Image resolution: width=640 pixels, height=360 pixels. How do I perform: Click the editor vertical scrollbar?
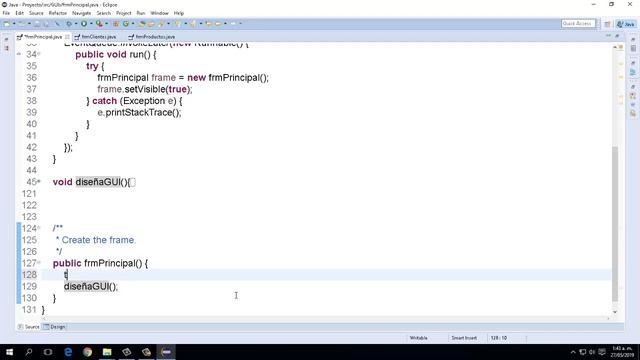click(615, 224)
